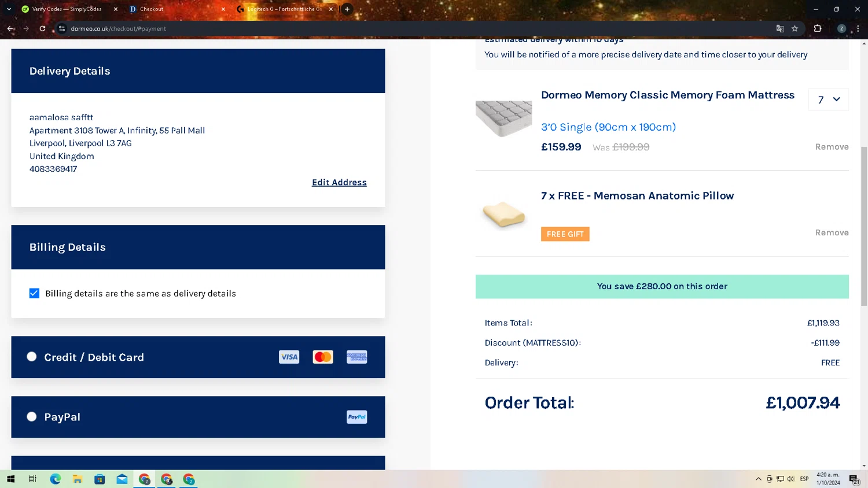Screen dimensions: 868x488
Task: Click the page vertical scrollbar
Action: coord(864,225)
